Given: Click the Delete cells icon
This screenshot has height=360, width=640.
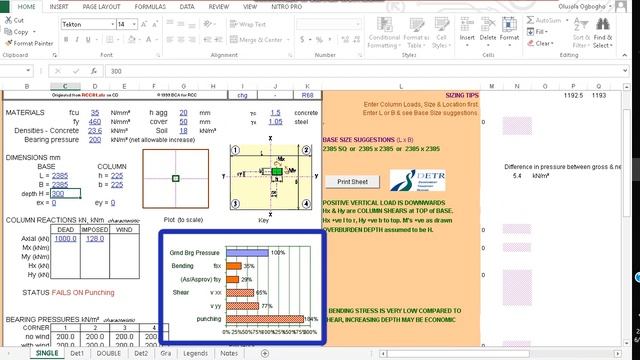Looking at the screenshot, I should (x=488, y=24).
